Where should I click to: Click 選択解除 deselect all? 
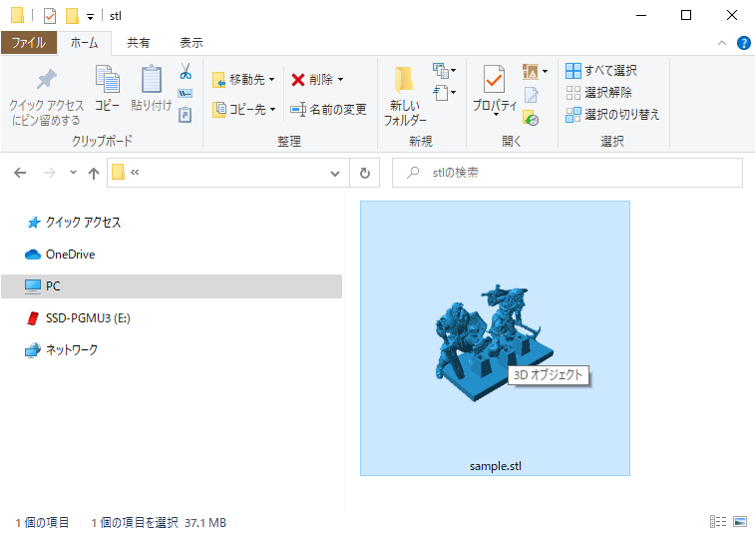(598, 92)
